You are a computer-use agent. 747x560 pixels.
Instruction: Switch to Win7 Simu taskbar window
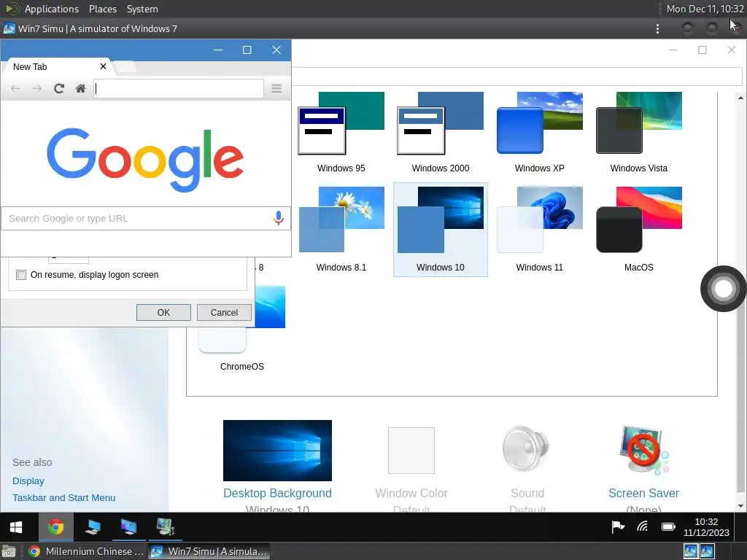209,551
